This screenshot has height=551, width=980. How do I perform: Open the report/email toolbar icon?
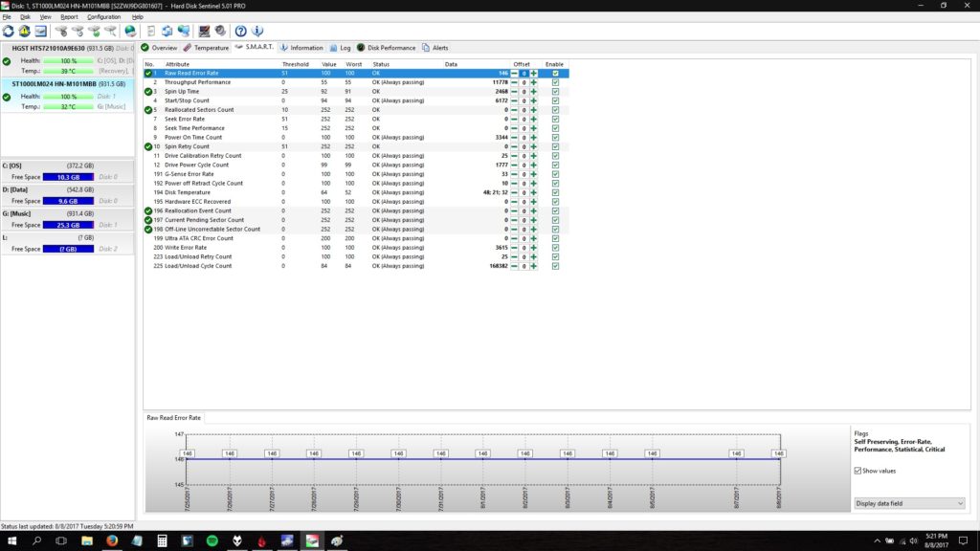pyautogui.click(x=40, y=32)
